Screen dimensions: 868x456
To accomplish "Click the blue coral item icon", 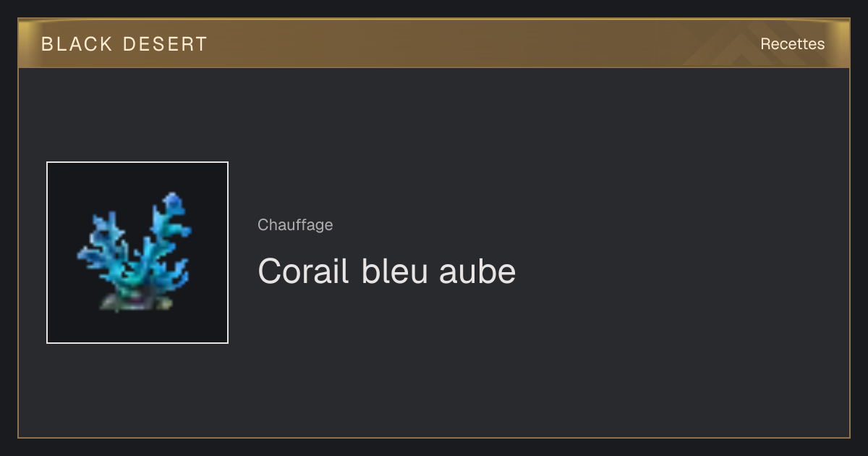I will 135,252.
